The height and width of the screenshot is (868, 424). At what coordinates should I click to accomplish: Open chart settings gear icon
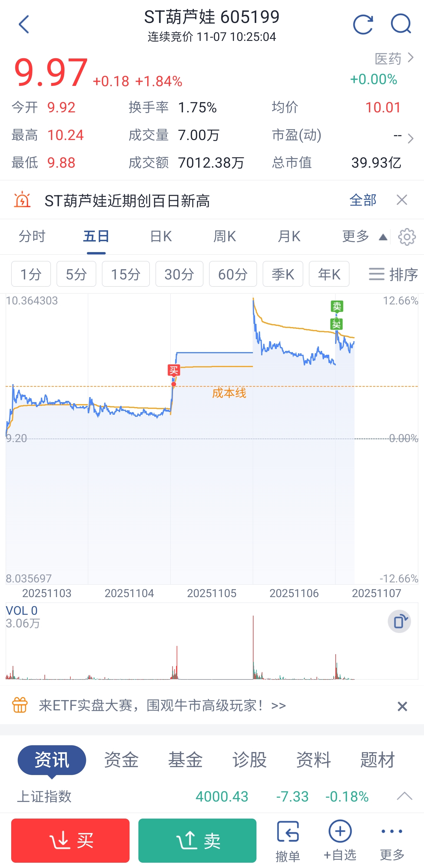(407, 237)
